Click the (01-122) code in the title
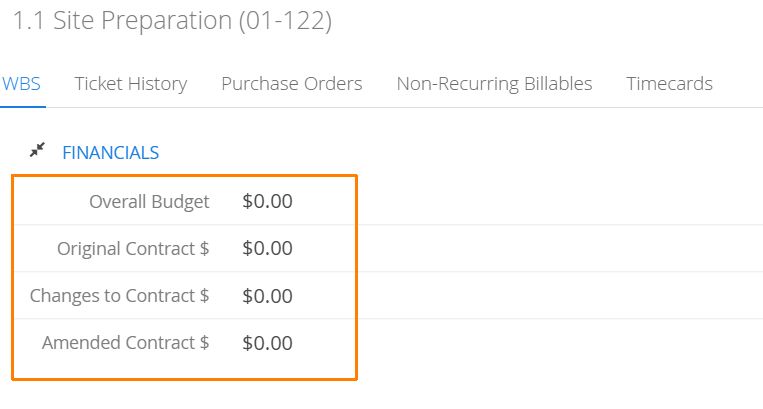 tap(285, 21)
